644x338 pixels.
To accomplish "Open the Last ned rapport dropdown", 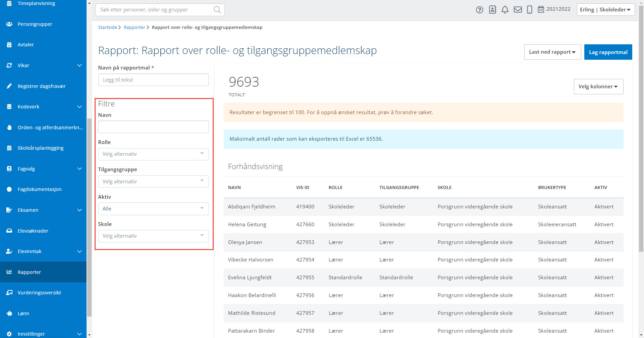I will pos(552,52).
